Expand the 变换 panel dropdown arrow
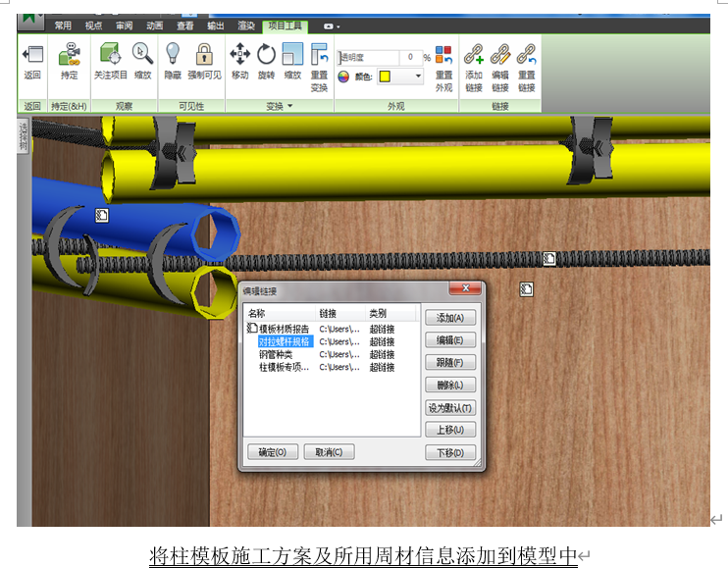The width and height of the screenshot is (728, 568). 290,106
